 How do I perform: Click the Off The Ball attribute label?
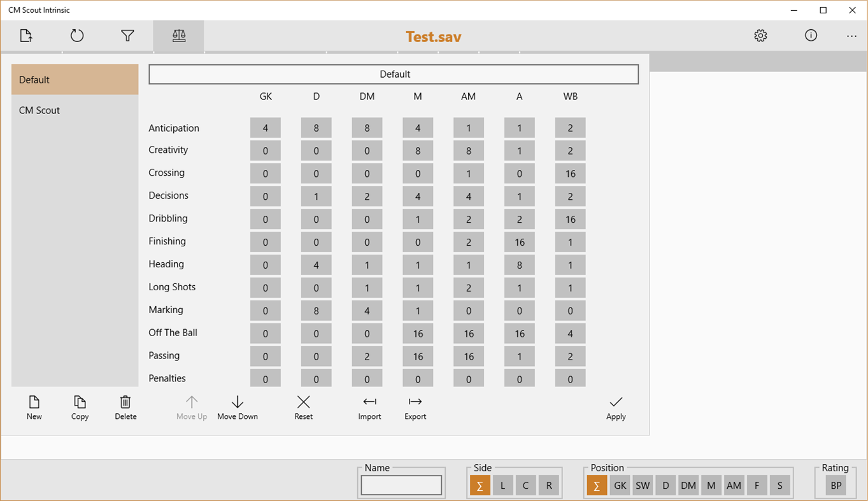[173, 332]
